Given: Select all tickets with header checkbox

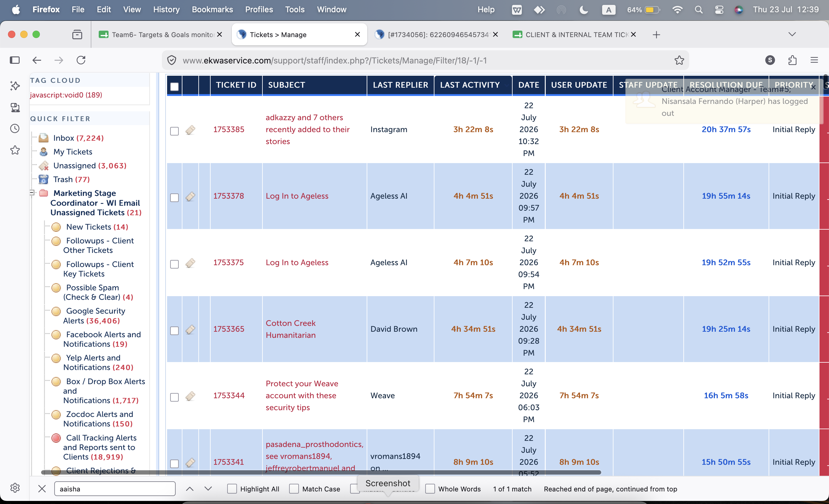Looking at the screenshot, I should pyautogui.click(x=174, y=86).
